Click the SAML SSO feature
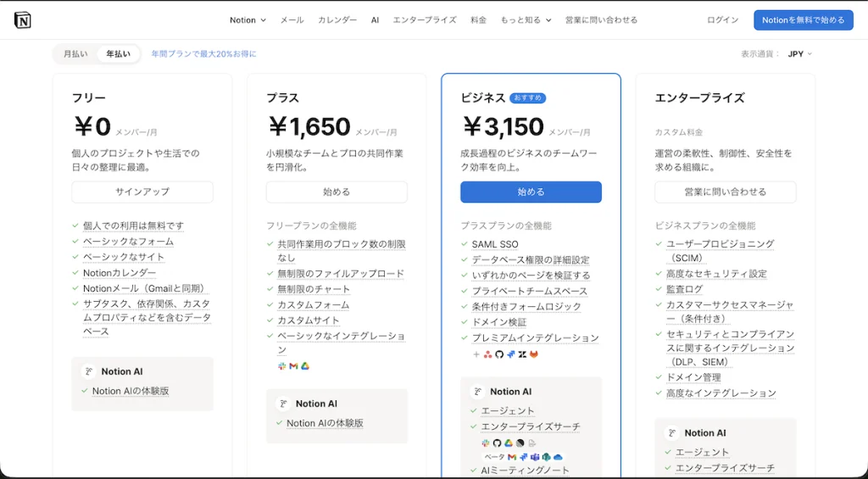The height and width of the screenshot is (479, 868). coord(495,244)
